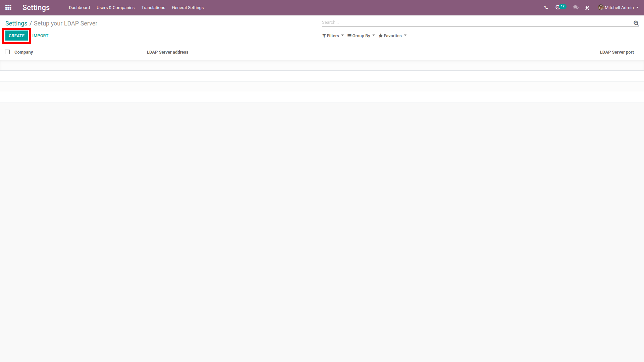Select all records with header checkbox

point(7,52)
